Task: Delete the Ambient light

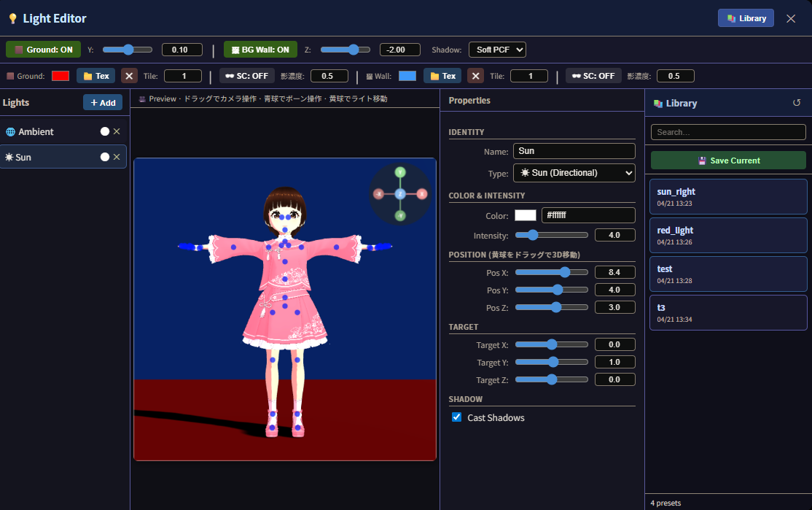Action: tap(117, 131)
